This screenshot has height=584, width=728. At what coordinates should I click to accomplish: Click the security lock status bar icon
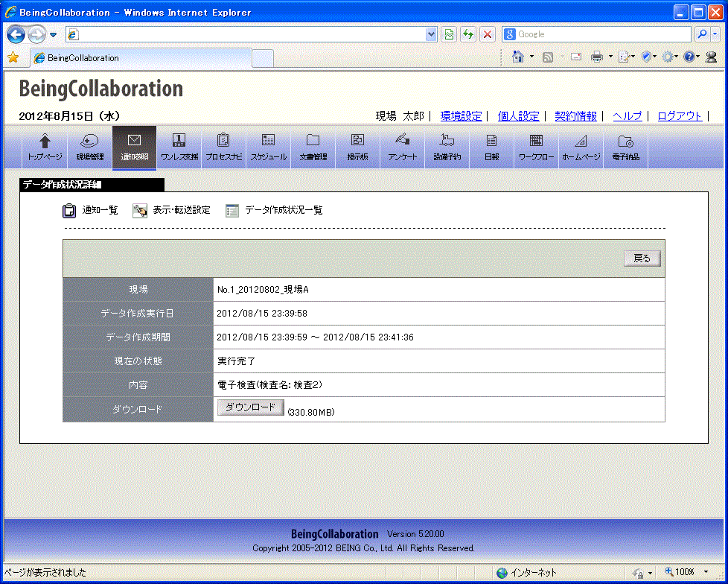[x=639, y=572]
